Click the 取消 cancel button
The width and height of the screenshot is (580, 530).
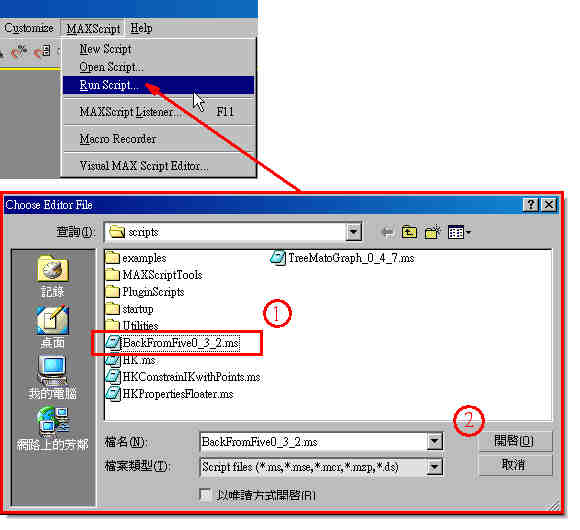[515, 465]
